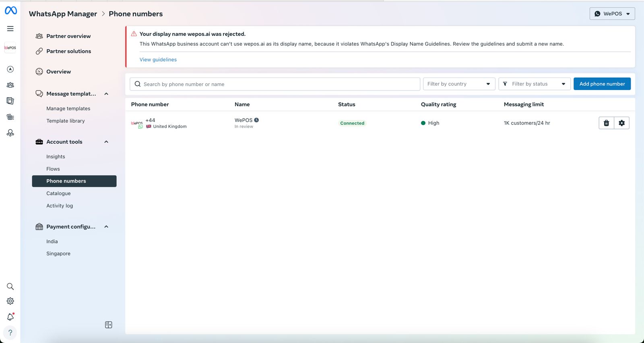This screenshot has width=644, height=343.
Task: Click the red warning triangle icon
Action: [x=134, y=34]
